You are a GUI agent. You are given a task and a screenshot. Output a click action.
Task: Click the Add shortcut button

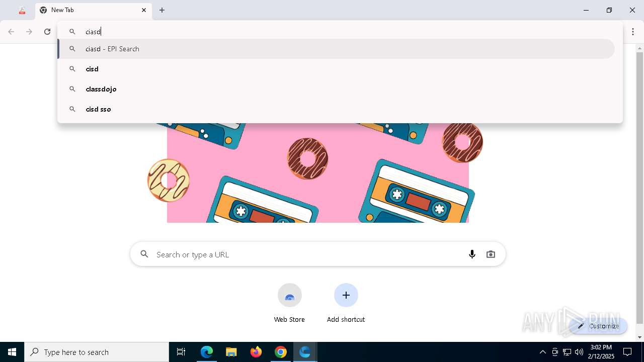(x=346, y=303)
